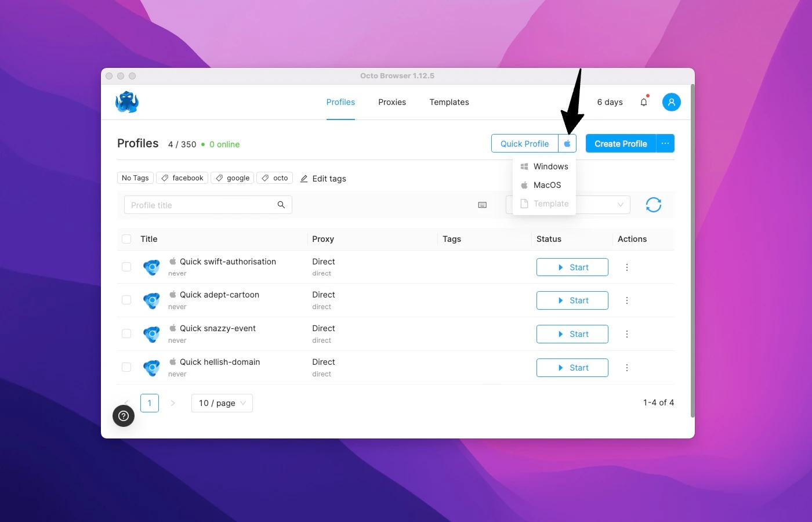
Task: Check the select-all profiles checkbox
Action: (126, 239)
